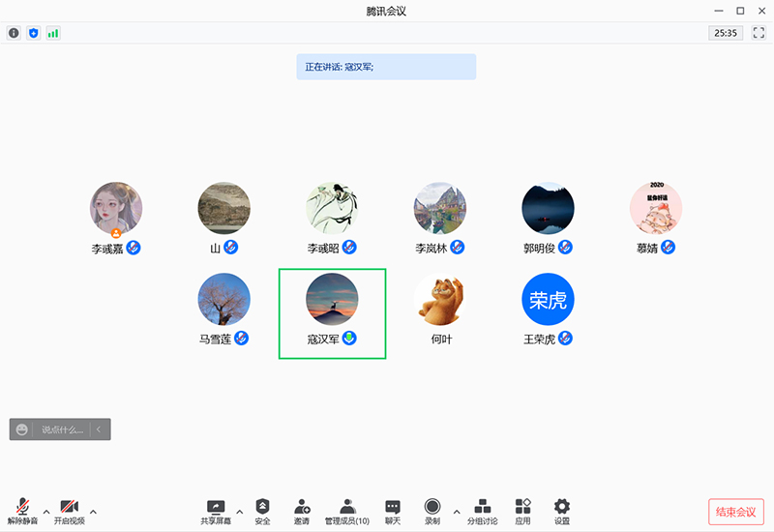The image size is (774, 532).
Task: Open Share Screen (共享屏幕)
Action: pyautogui.click(x=216, y=511)
